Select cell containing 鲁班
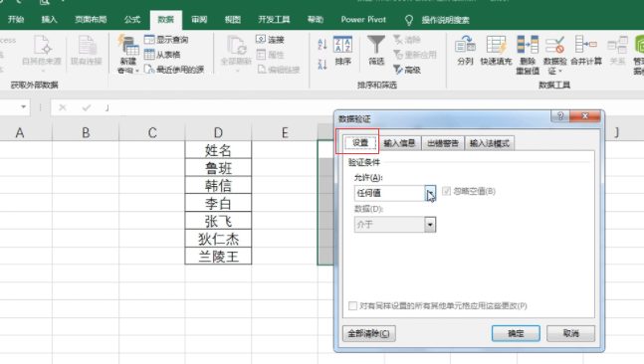The width and height of the screenshot is (644, 364). (218, 168)
